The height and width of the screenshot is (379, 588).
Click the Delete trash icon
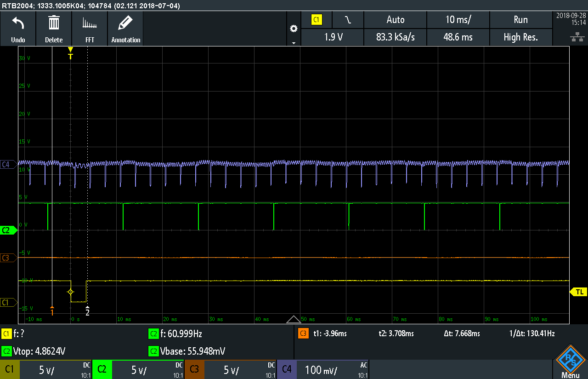(54, 29)
